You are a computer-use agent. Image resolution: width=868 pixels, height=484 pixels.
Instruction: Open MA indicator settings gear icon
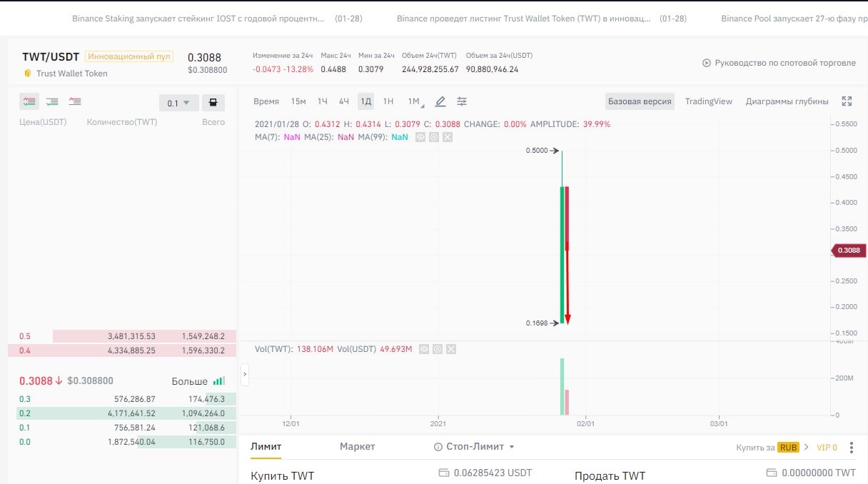[434, 137]
